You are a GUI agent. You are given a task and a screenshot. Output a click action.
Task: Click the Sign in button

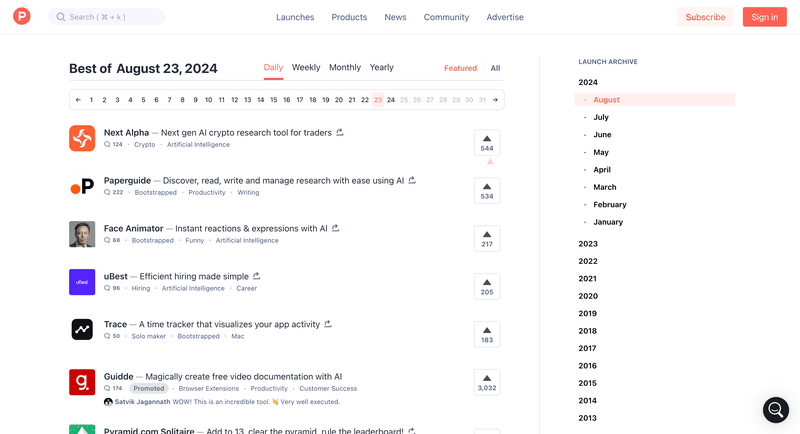click(x=764, y=17)
